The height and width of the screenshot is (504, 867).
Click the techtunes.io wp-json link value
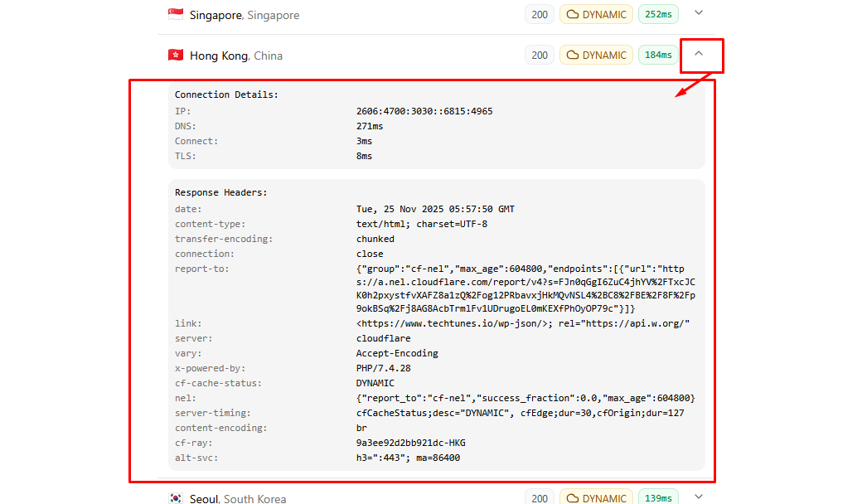[453, 323]
